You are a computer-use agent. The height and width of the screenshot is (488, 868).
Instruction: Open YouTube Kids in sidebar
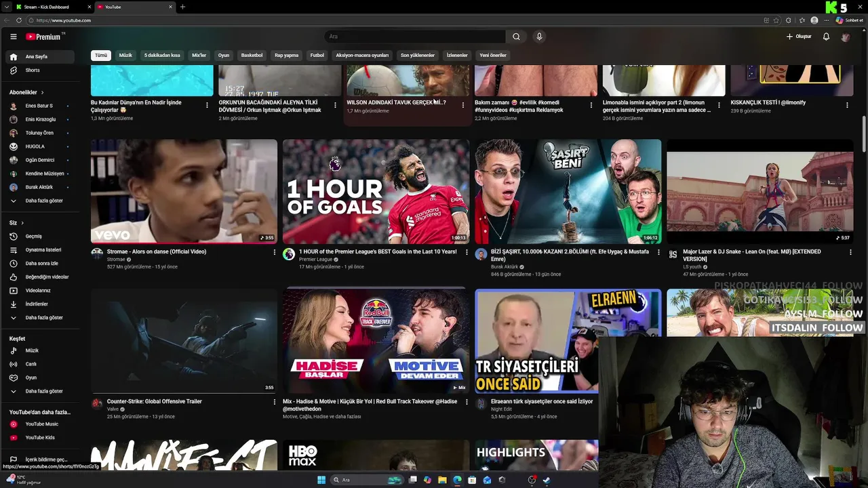[x=41, y=438]
